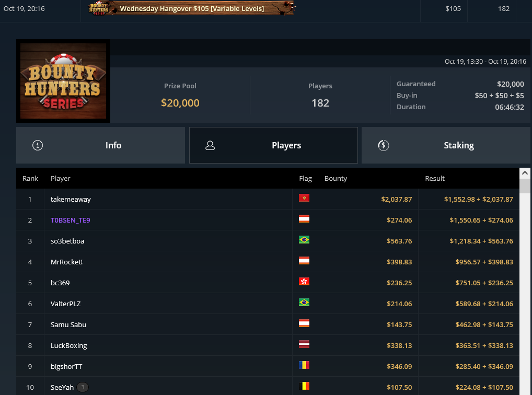Viewport: 532px width, 395px height.
Task: Click the Info tab circle-i icon
Action: pos(37,145)
